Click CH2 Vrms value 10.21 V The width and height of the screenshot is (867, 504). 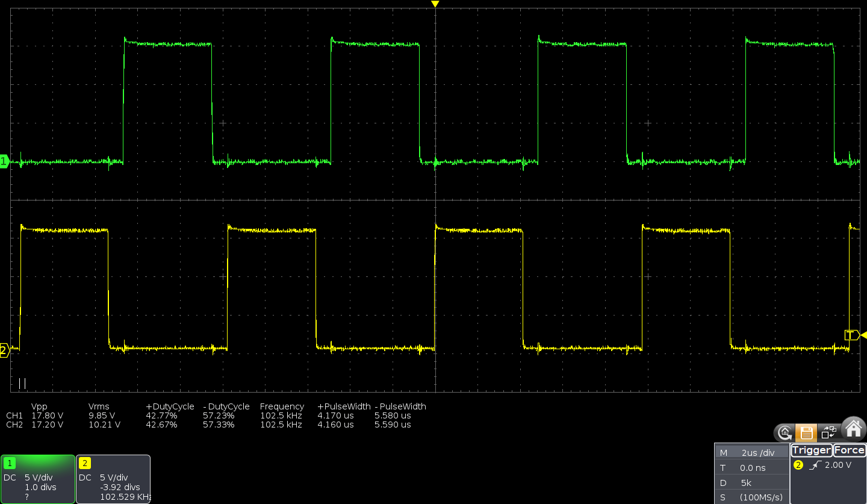pos(104,425)
